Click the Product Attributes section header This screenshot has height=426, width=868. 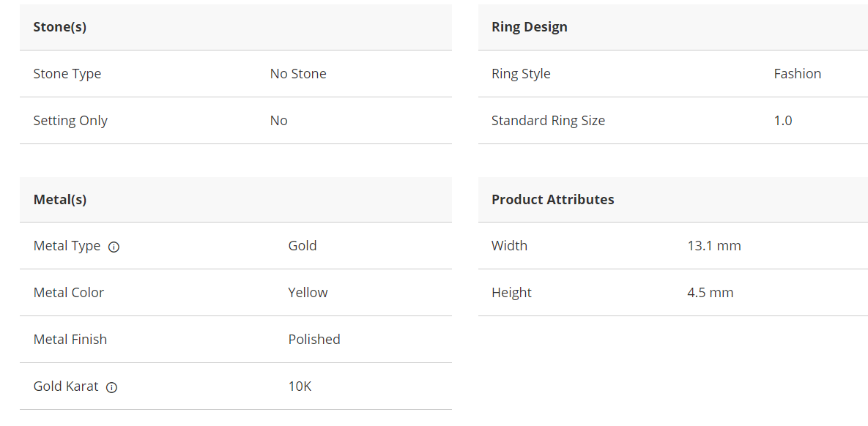tap(552, 199)
